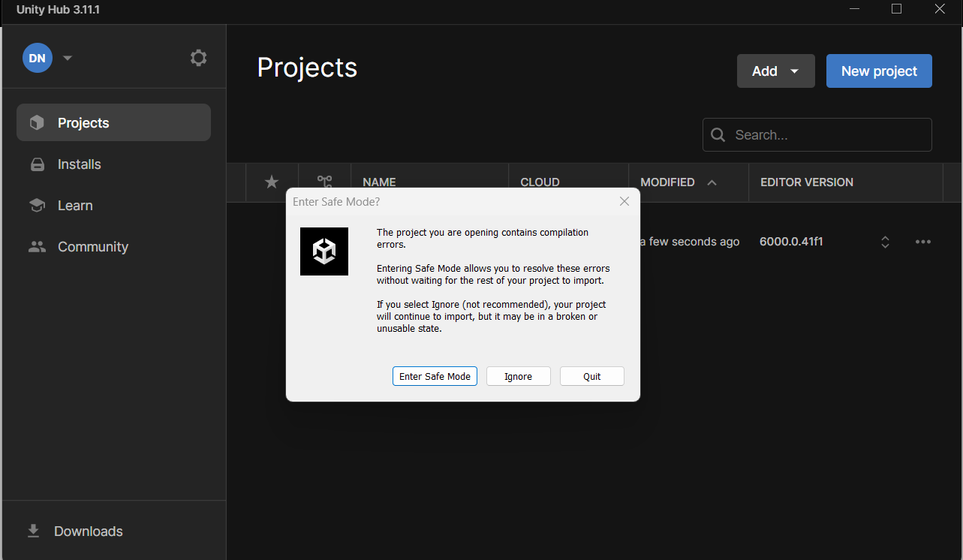Click Enter Safe Mode

click(435, 376)
